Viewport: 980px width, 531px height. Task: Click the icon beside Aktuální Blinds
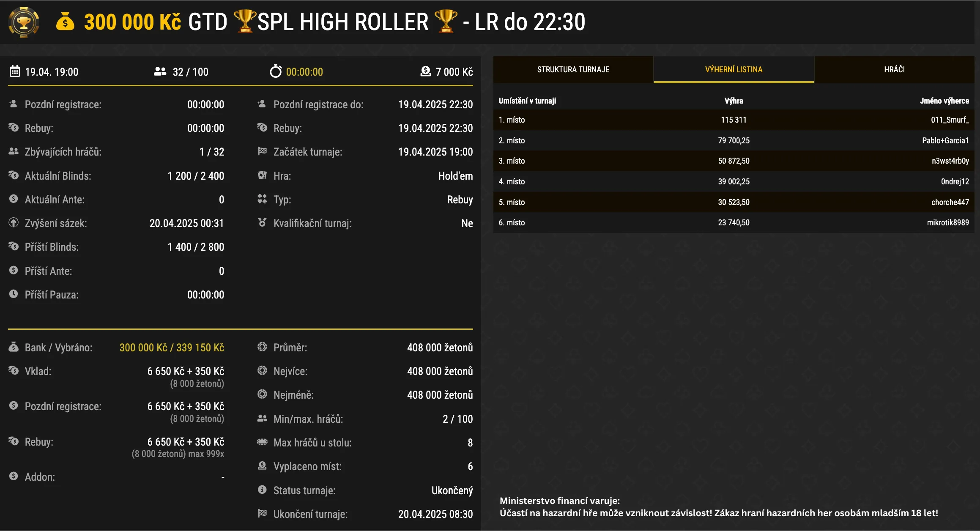pos(13,175)
